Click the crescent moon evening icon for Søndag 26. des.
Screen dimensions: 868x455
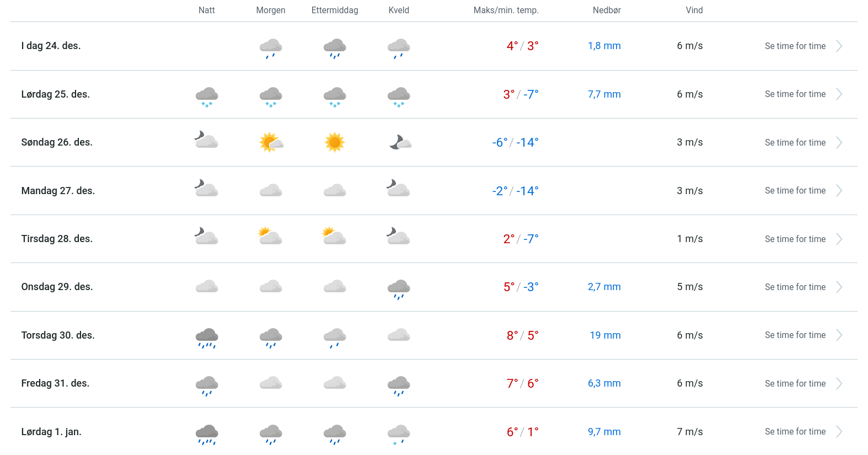tap(400, 142)
